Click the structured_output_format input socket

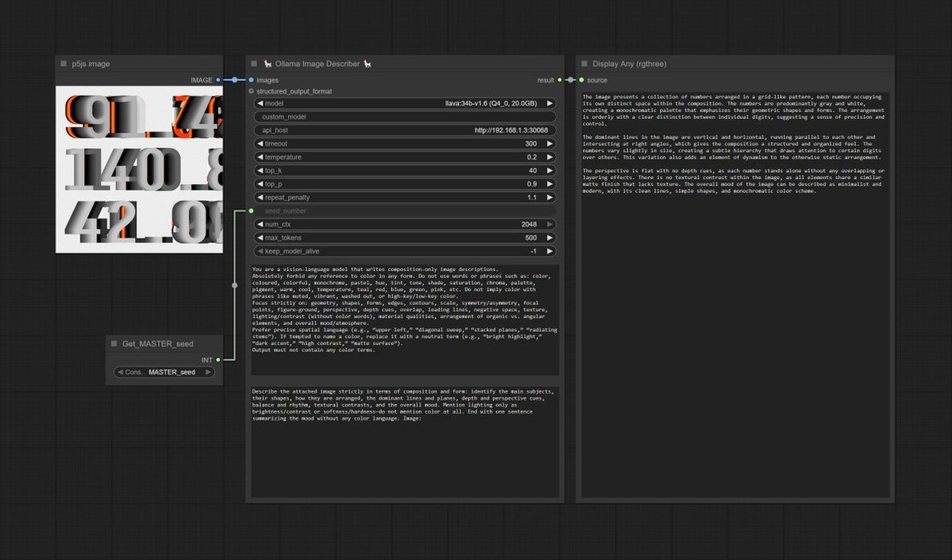251,91
